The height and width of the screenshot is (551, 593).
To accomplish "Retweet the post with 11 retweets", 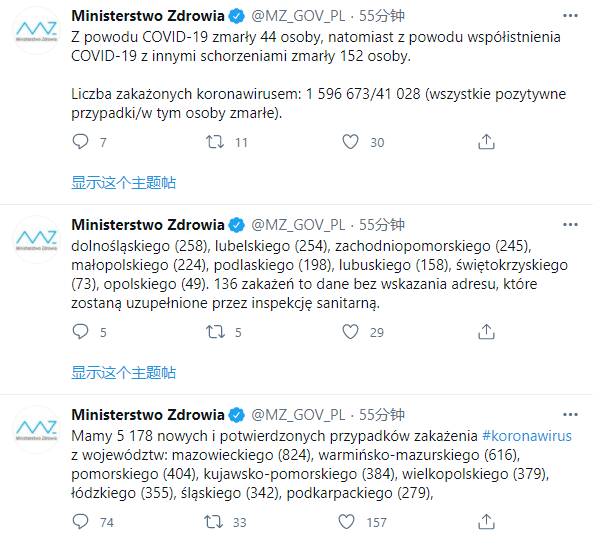I will click(x=215, y=142).
